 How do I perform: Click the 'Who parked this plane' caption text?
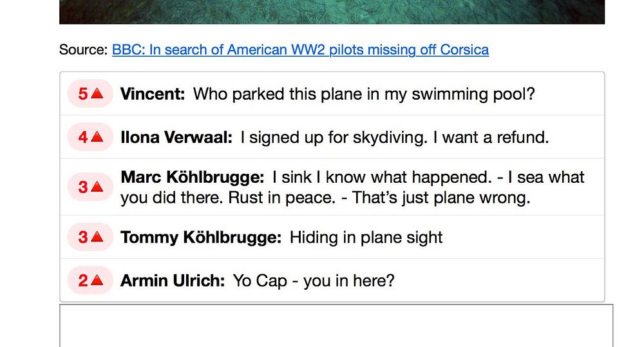364,94
